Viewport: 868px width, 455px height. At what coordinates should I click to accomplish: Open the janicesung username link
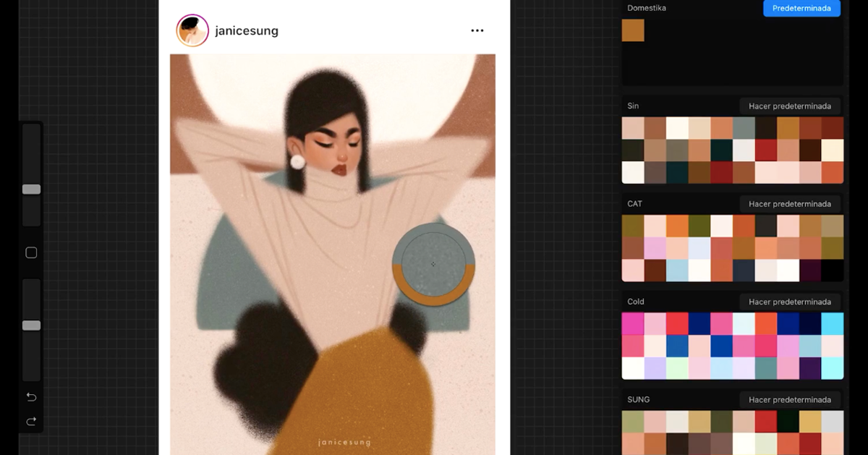tap(247, 31)
